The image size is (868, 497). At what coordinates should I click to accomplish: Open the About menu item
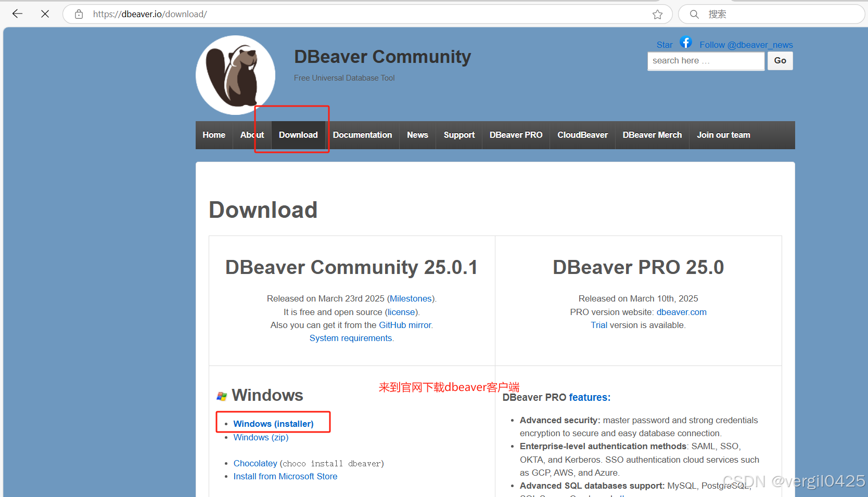pos(252,135)
